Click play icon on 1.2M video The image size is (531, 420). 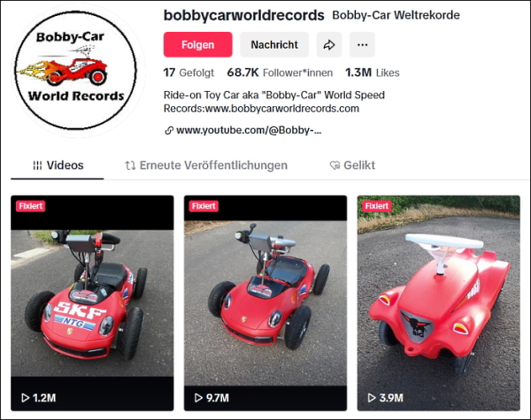[25, 398]
